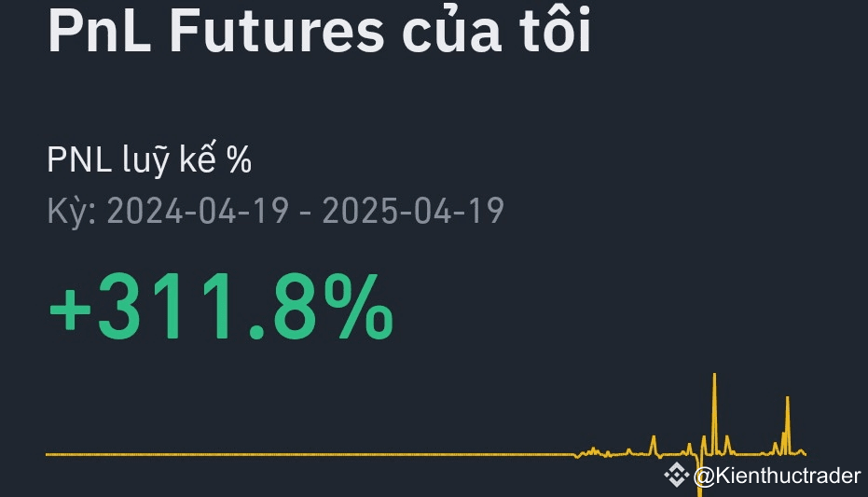Click the plus sign before 311.8%
This screenshot has height=497, width=868.
(x=70, y=310)
